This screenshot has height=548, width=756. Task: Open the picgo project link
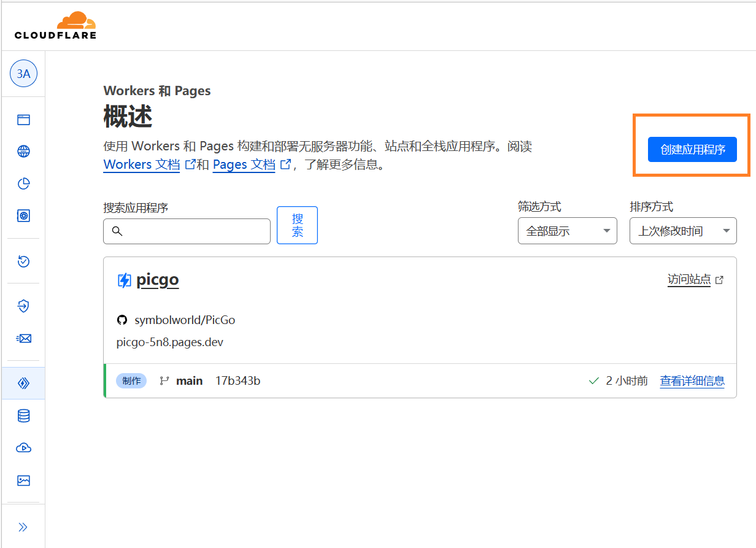coord(157,280)
